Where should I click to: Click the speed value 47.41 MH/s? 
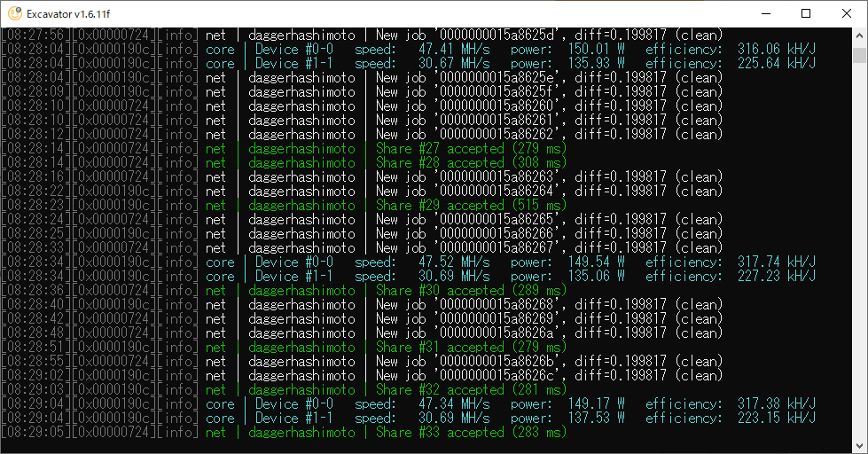(x=454, y=50)
